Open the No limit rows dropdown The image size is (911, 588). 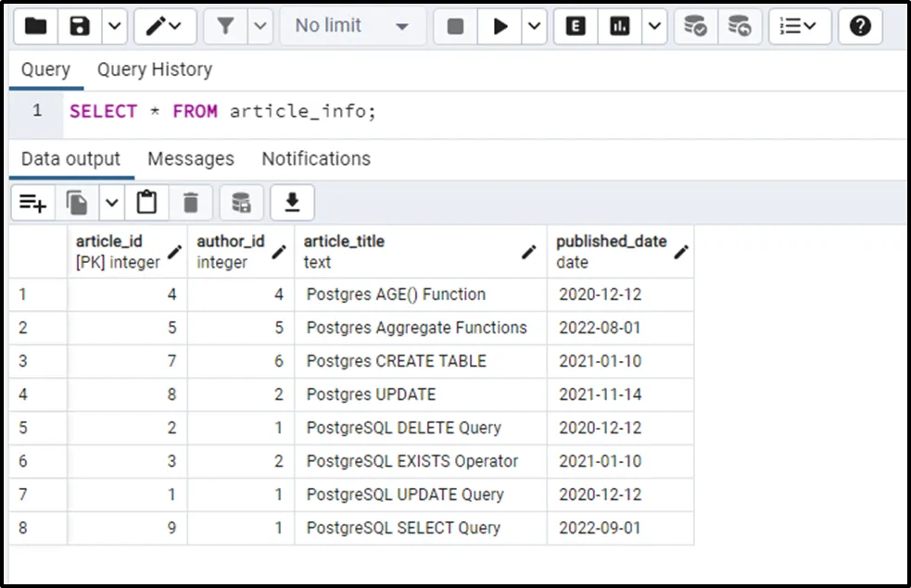(352, 26)
